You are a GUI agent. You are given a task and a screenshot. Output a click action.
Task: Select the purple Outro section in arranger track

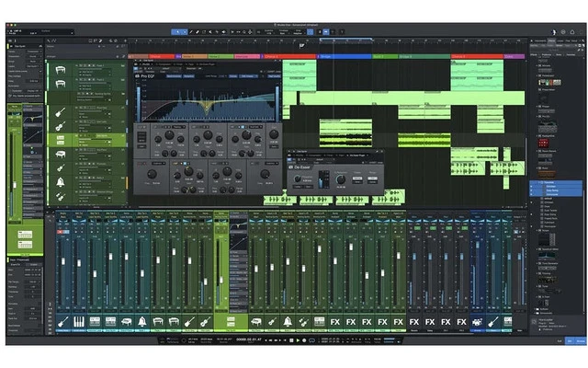[x=514, y=56]
